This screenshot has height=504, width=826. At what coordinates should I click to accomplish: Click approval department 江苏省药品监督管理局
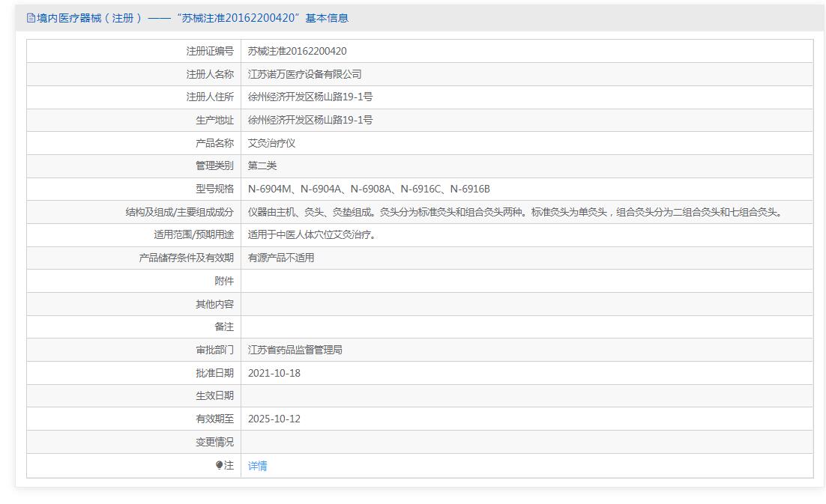pos(295,350)
